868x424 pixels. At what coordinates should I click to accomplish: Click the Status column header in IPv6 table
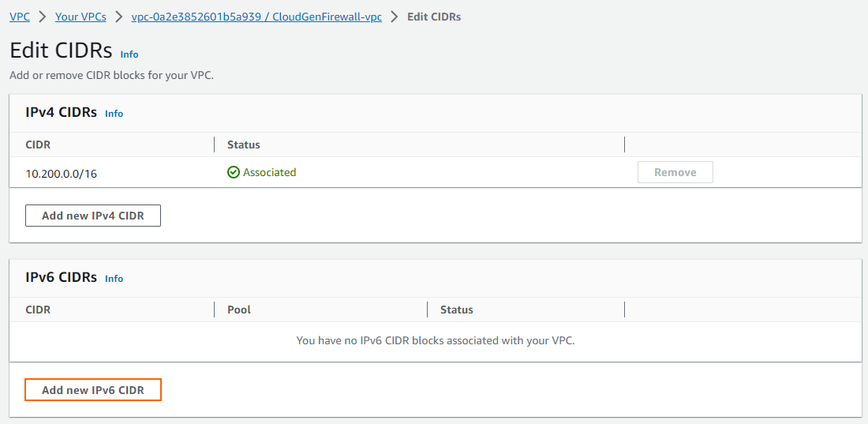pos(457,310)
